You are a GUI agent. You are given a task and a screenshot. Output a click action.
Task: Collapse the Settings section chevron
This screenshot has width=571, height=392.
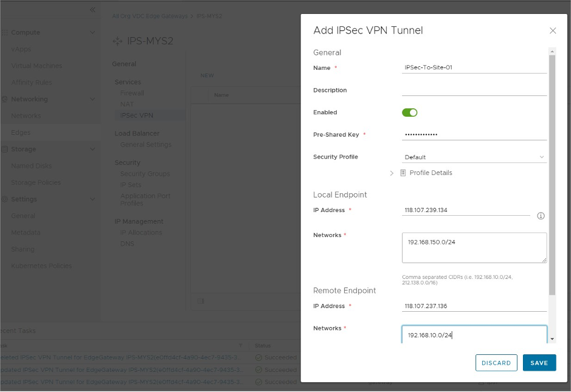[92, 199]
